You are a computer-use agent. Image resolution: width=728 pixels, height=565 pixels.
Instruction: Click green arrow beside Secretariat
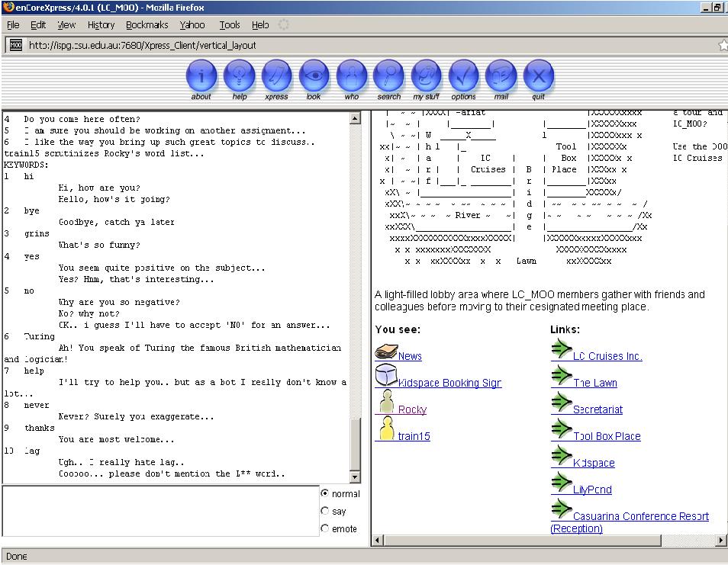562,403
